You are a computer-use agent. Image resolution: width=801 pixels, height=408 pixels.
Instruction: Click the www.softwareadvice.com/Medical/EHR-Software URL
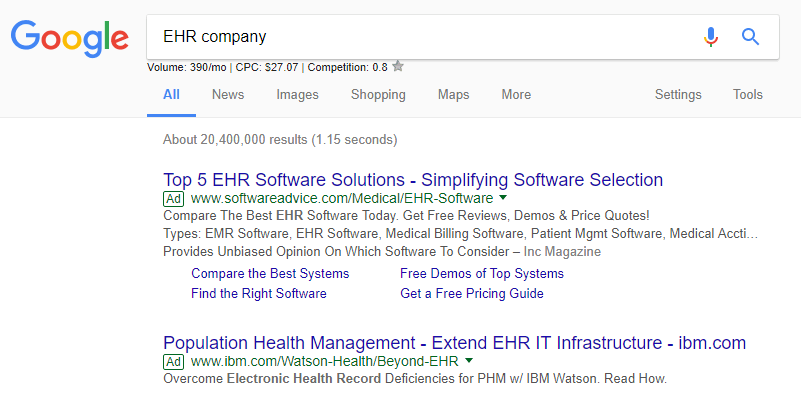pyautogui.click(x=342, y=198)
